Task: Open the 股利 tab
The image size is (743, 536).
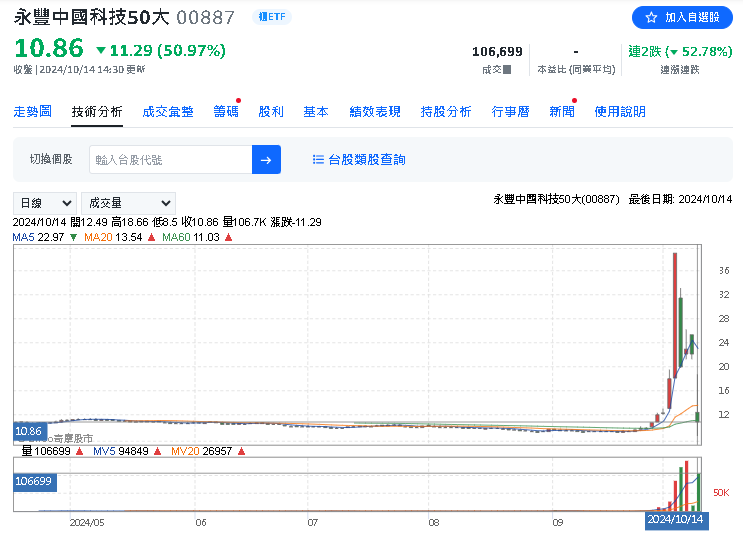Action: [271, 111]
